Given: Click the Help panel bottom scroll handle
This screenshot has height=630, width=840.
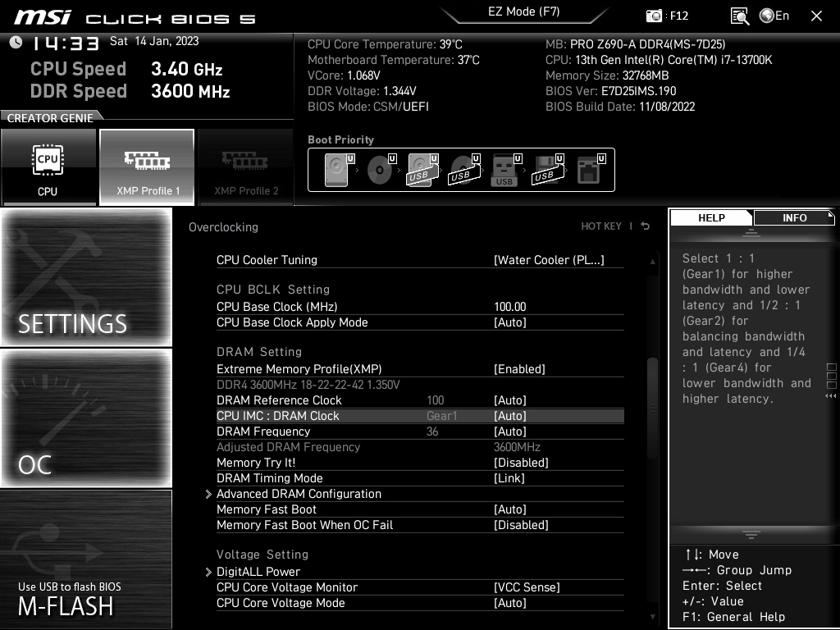Looking at the screenshot, I should click(751, 534).
